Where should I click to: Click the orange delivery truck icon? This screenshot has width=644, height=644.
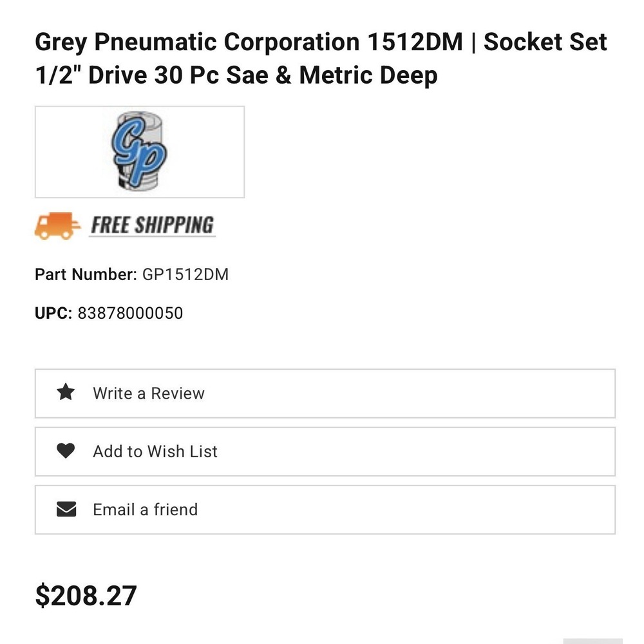tap(57, 225)
